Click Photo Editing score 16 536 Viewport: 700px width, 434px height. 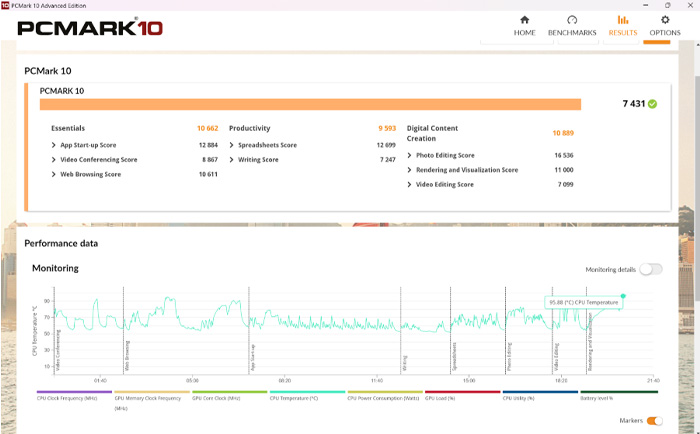point(564,155)
